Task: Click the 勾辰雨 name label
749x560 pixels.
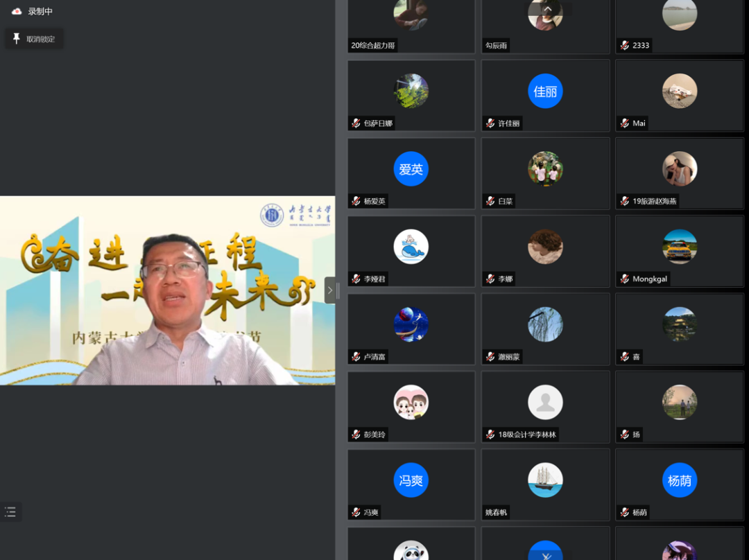Action: tap(496, 45)
